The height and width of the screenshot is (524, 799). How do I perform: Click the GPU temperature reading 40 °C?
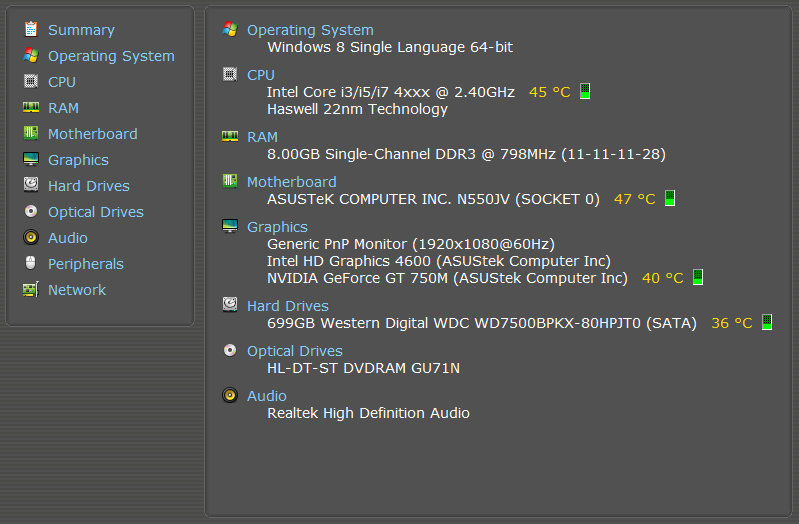[663, 278]
